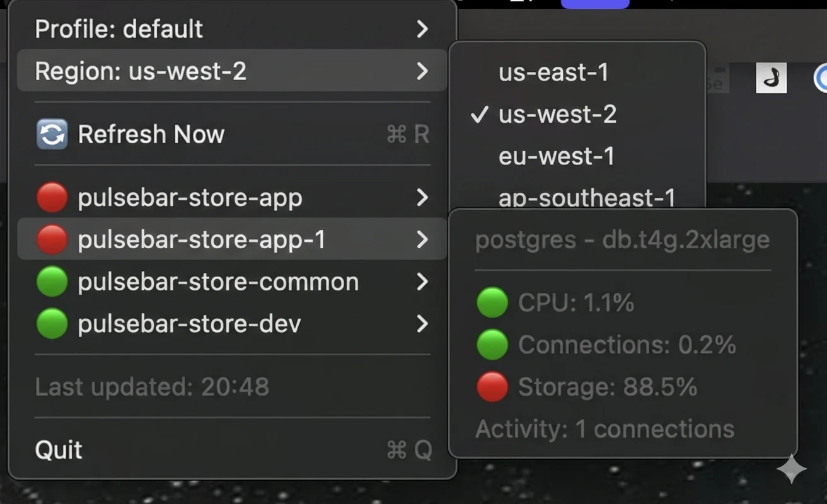827x504 pixels.
Task: Click the green Connections status indicator
Action: click(x=492, y=345)
